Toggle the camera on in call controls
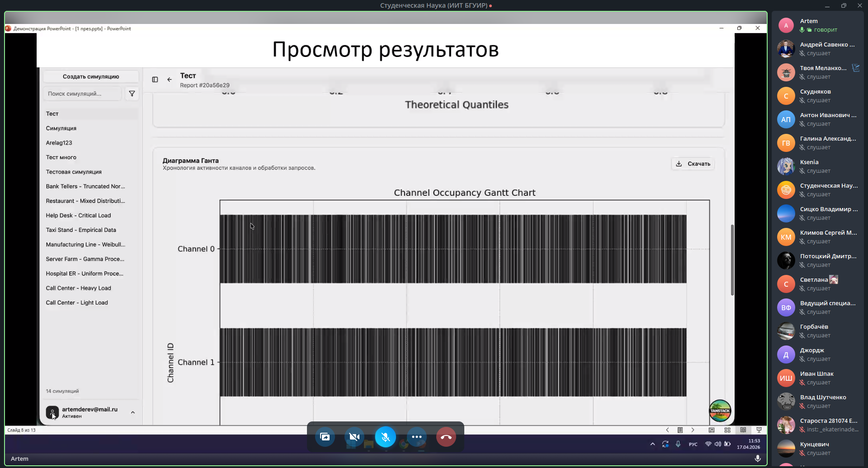The height and width of the screenshot is (468, 868). (x=354, y=437)
